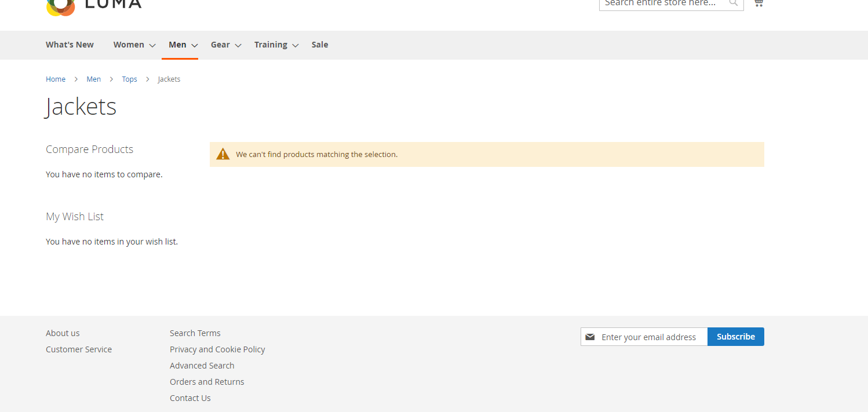Click the Subscribe button
Image resolution: width=868 pixels, height=412 pixels.
(x=735, y=337)
